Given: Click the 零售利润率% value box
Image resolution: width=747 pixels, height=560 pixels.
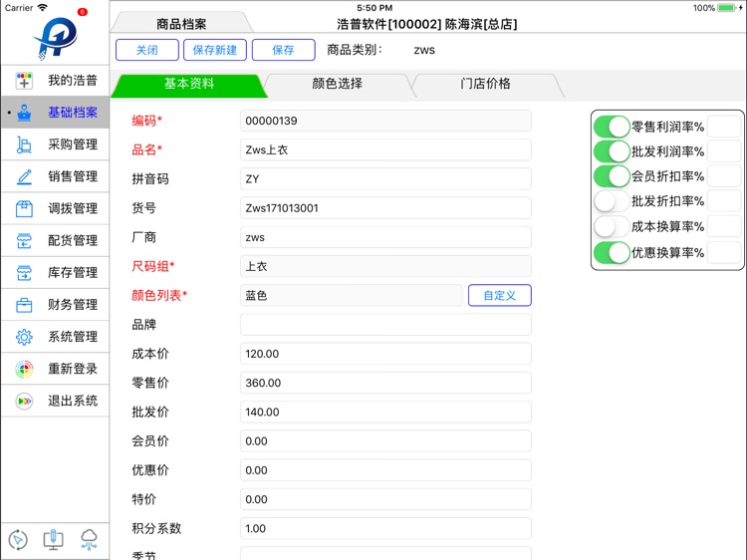Looking at the screenshot, I should click(x=724, y=127).
